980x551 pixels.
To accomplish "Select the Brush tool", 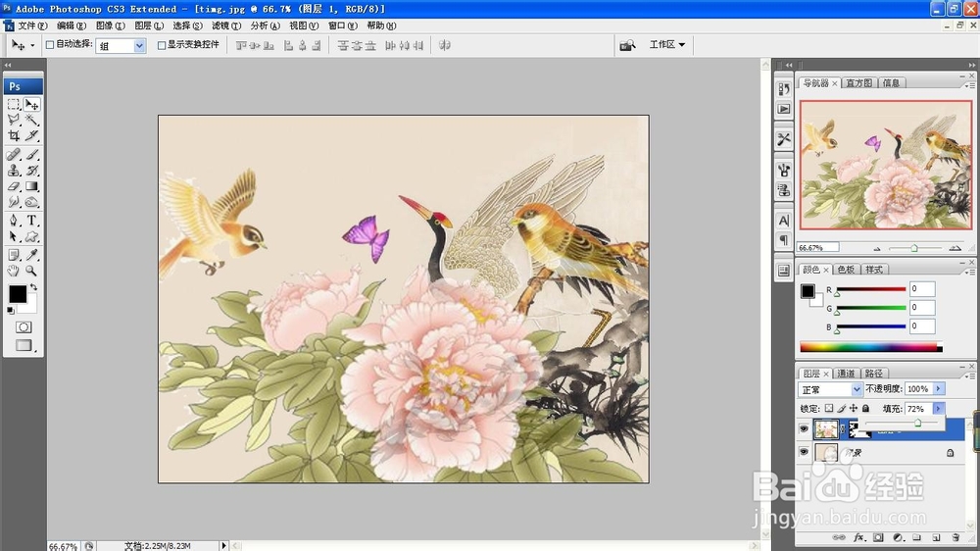I will click(32, 155).
